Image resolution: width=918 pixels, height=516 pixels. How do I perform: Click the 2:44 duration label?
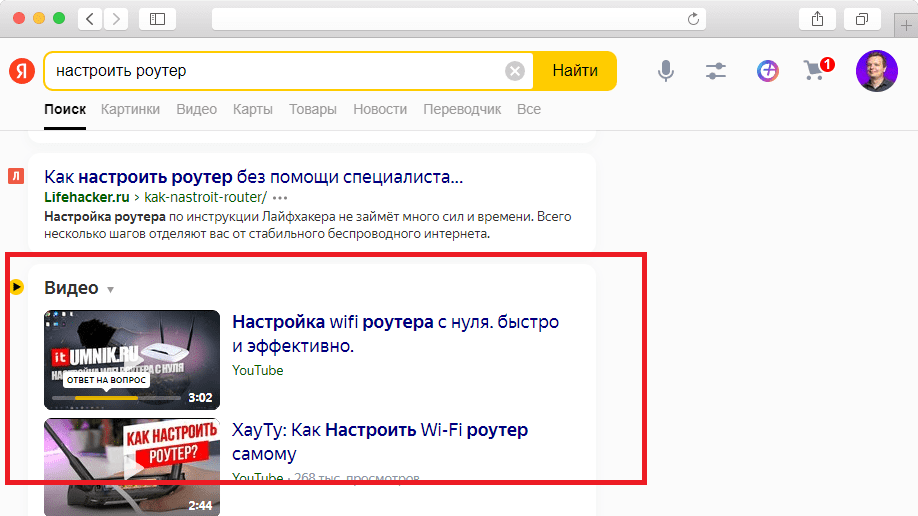pos(200,505)
